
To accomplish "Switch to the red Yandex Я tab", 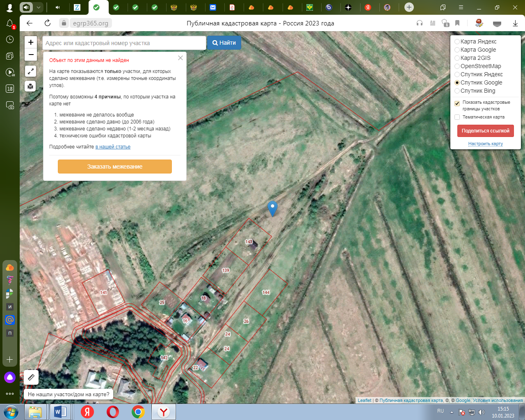I will point(368,7).
